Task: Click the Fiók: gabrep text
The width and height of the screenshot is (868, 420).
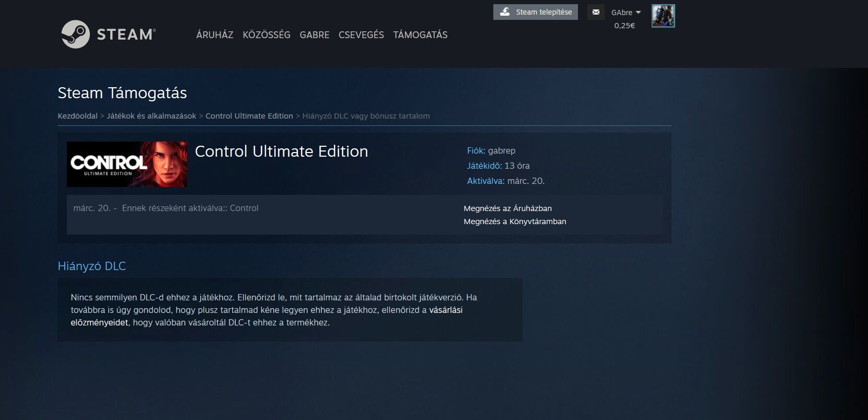Action: tap(491, 150)
